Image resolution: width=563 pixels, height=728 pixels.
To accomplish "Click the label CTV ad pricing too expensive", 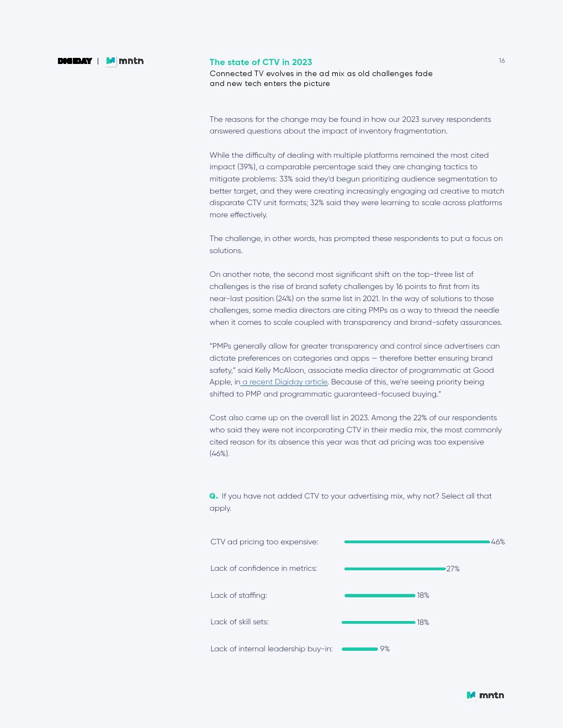I will click(x=264, y=542).
